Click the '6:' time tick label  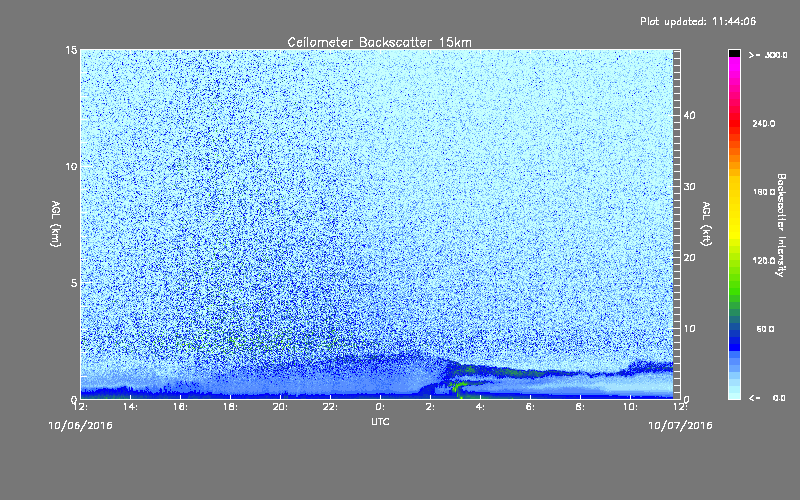tap(531, 407)
